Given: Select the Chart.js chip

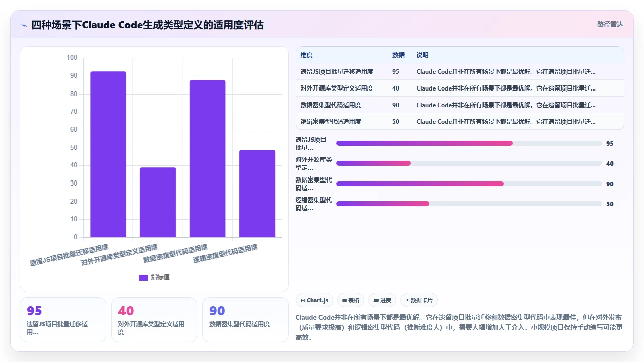Looking at the screenshot, I should click(x=314, y=300).
